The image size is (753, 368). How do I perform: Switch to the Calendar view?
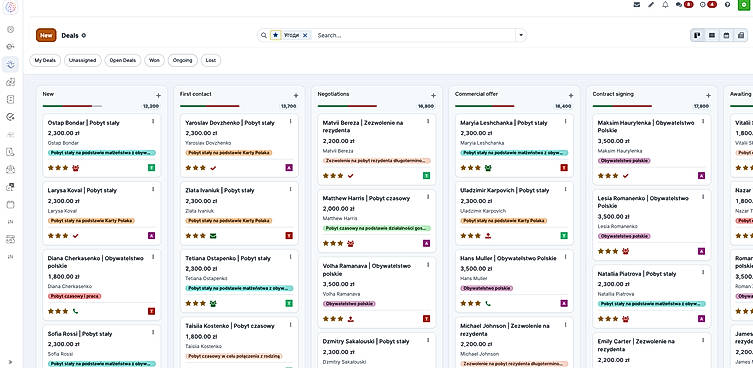726,35
